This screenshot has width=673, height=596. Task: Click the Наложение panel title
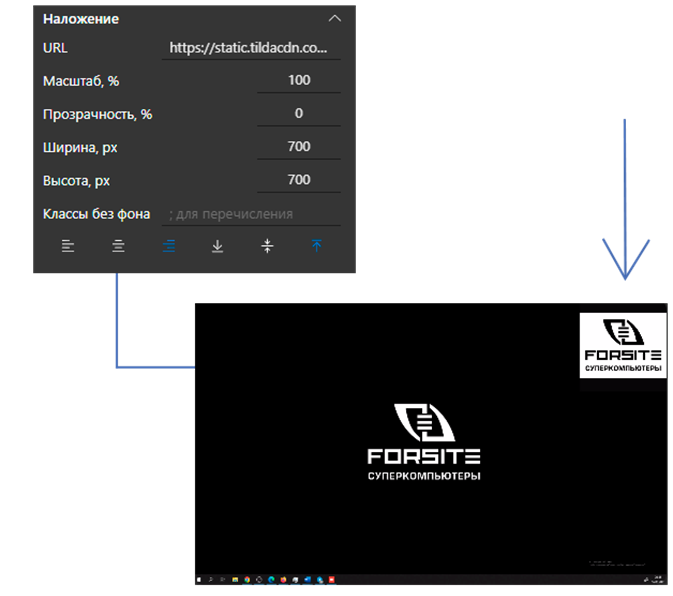(x=81, y=19)
